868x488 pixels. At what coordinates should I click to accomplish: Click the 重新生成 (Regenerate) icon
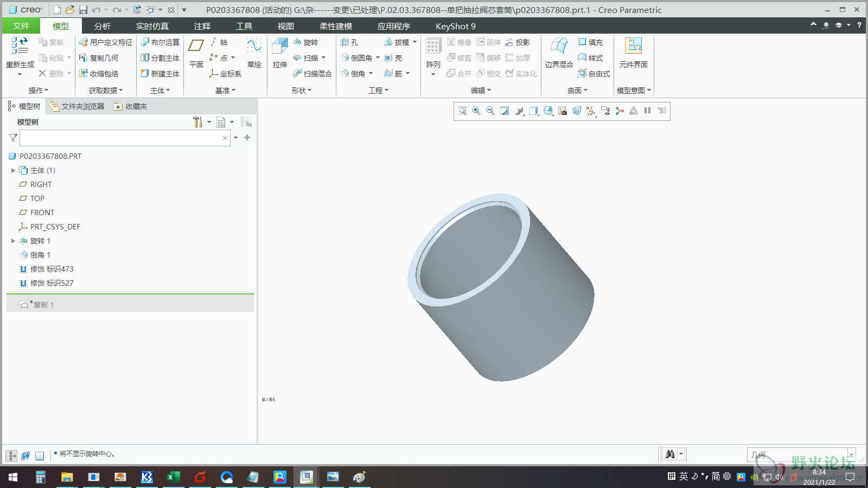20,46
